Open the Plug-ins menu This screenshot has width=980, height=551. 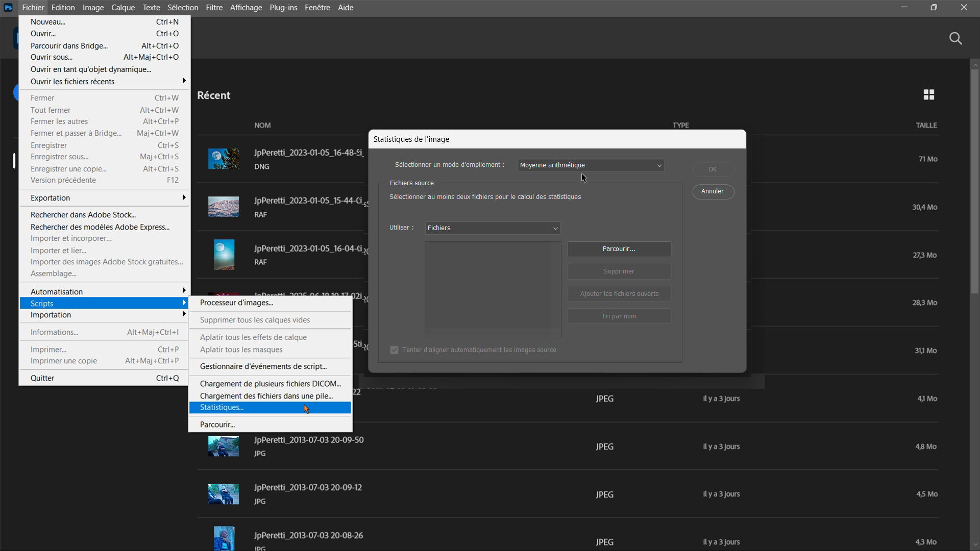click(283, 8)
